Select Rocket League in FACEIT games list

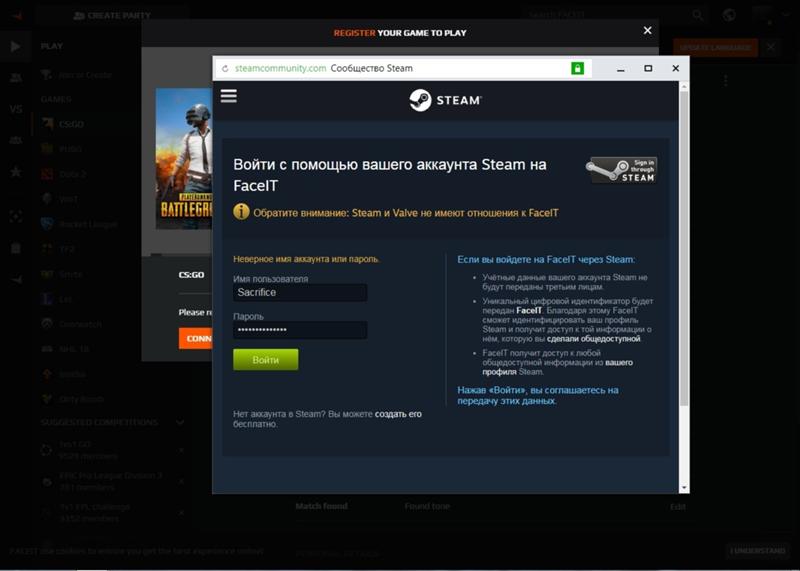[x=79, y=224]
